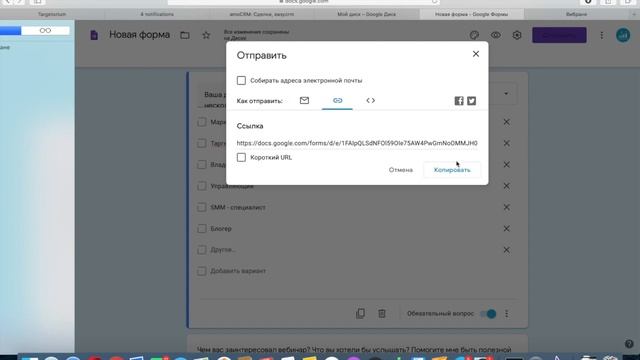640x360 pixels.
Task: Enable Собирать адреса электронной почты checkbox
Action: 241,80
